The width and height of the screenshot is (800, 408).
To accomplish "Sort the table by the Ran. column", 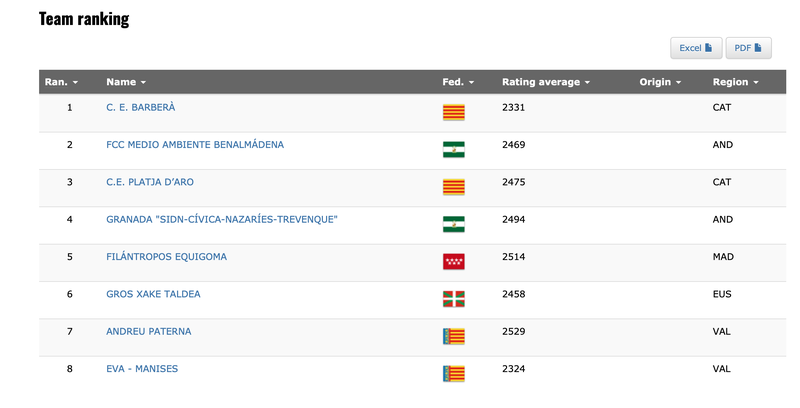I will [61, 82].
